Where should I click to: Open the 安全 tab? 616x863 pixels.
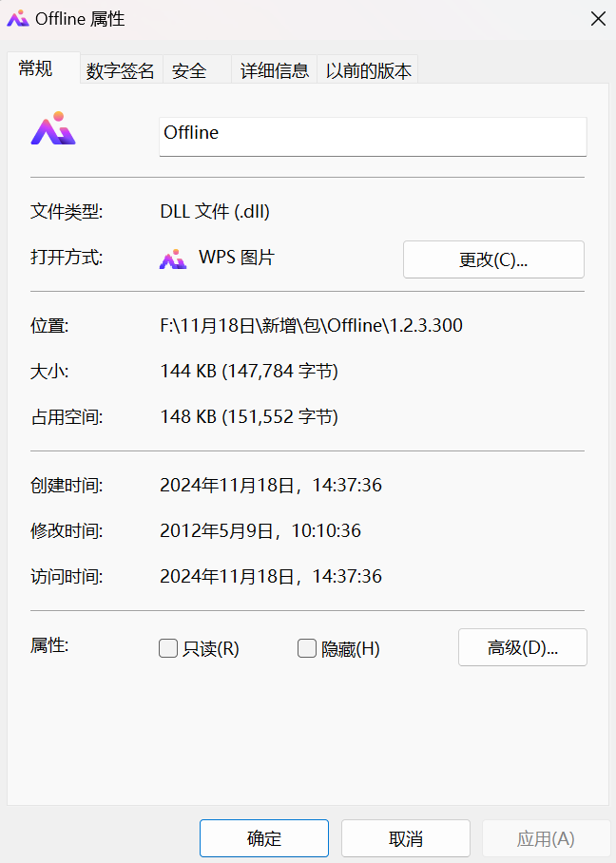189,69
